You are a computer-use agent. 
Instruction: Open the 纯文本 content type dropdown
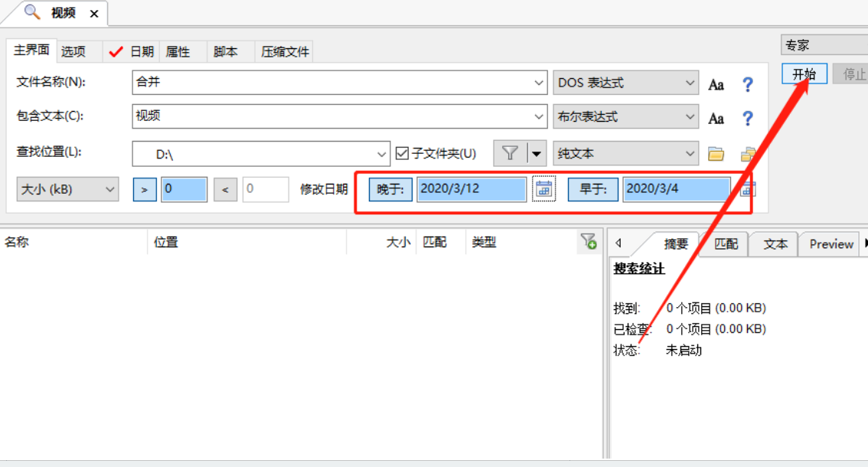tap(625, 153)
